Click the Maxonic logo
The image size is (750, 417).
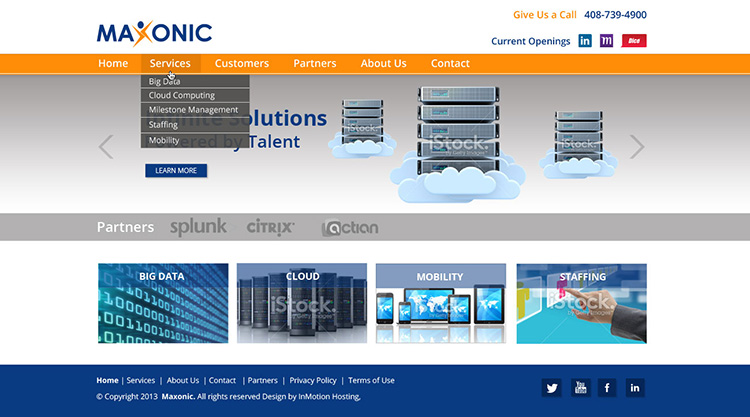154,33
